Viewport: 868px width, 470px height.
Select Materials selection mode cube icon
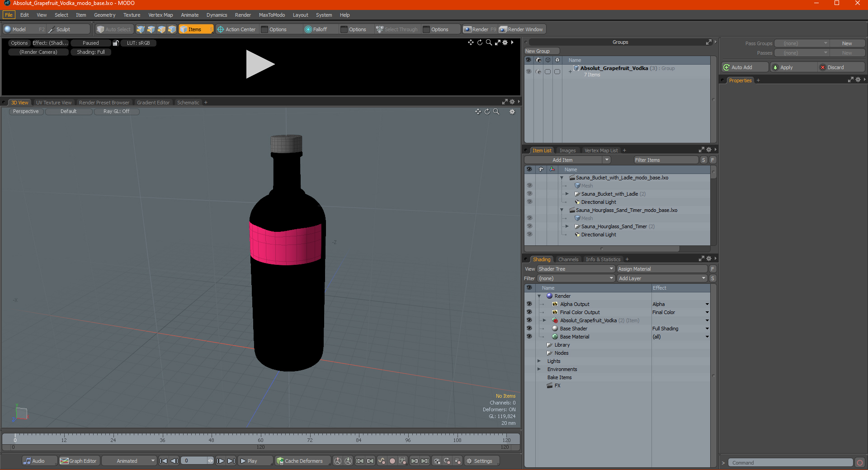(172, 29)
